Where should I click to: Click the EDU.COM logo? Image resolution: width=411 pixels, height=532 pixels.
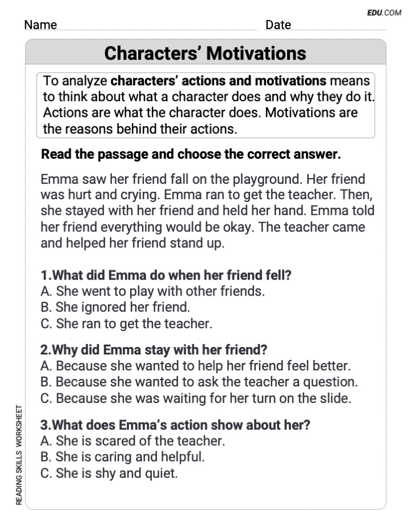[x=384, y=13]
